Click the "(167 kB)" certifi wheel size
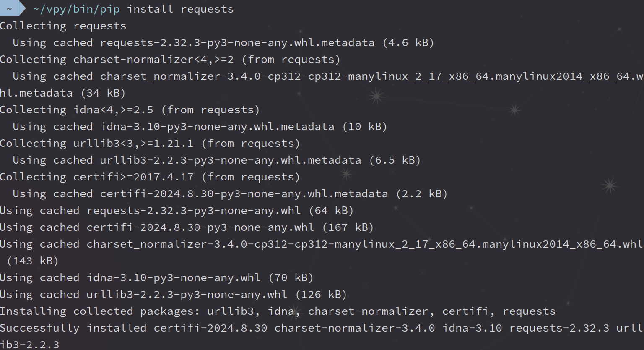 tap(348, 227)
